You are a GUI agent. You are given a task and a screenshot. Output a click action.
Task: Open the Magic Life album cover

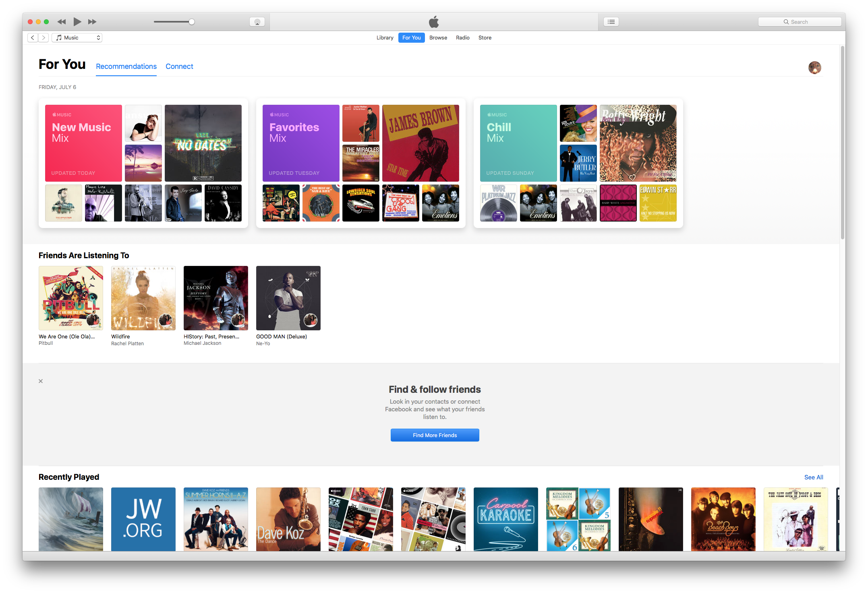coord(104,203)
